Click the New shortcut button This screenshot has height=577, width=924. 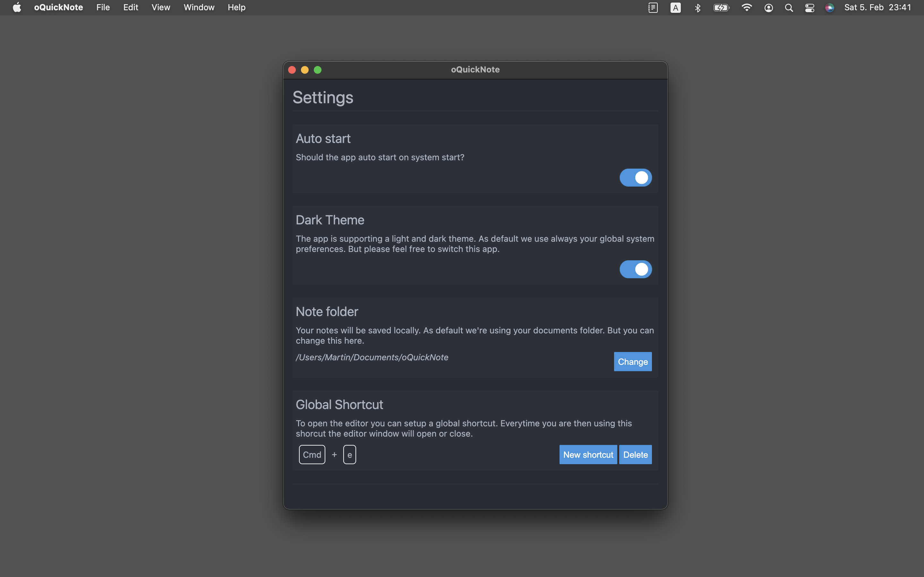[588, 455]
